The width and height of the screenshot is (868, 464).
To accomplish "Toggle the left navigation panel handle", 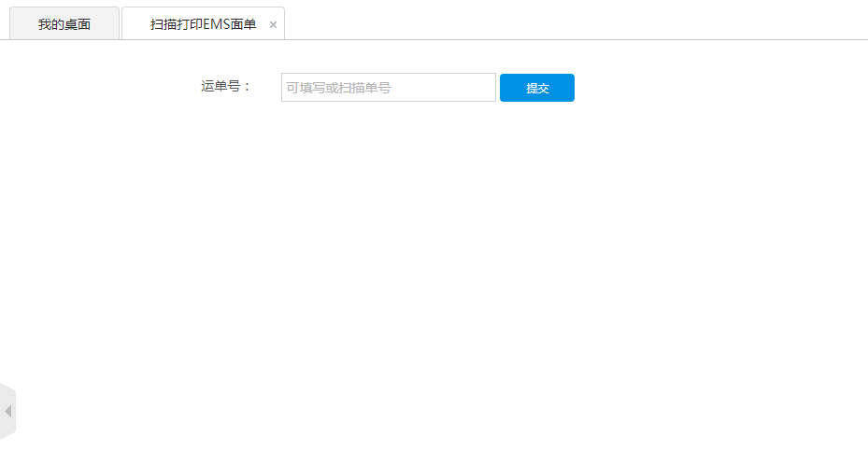I will pos(7,411).
